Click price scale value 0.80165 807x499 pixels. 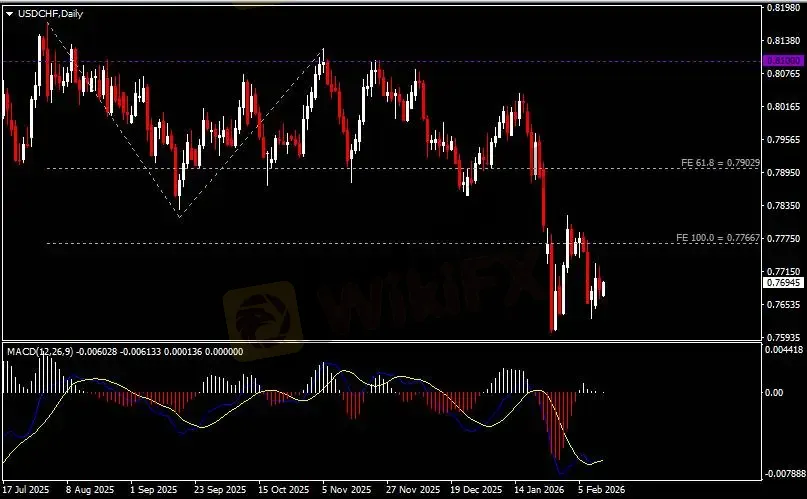click(783, 106)
